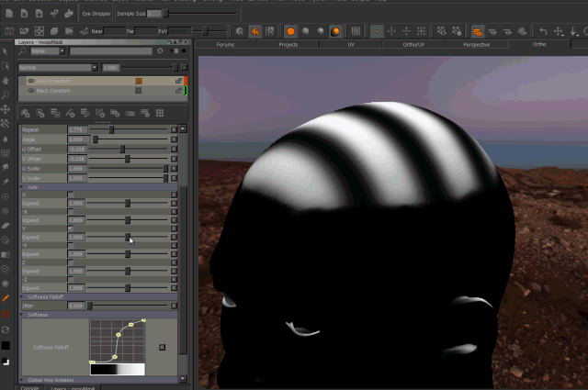
Task: Enable the Y axis checkbox
Action: tap(72, 228)
